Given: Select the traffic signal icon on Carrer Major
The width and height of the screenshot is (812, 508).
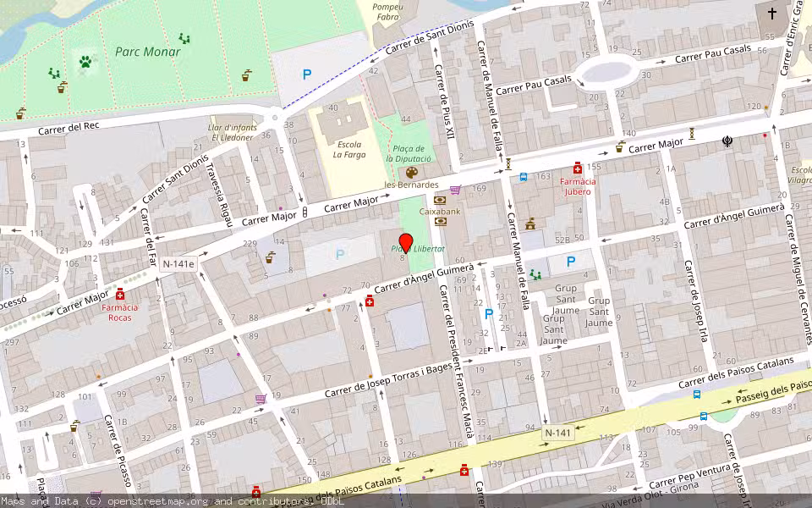Looking at the screenshot, I should coord(304,212).
